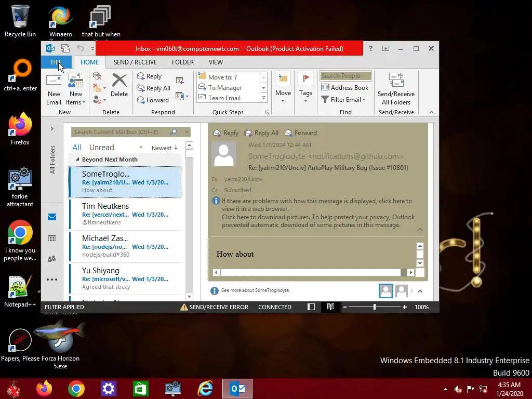Image resolution: width=532 pixels, height=399 pixels.
Task: Open Calendar view in navigation bar
Action: click(52, 238)
